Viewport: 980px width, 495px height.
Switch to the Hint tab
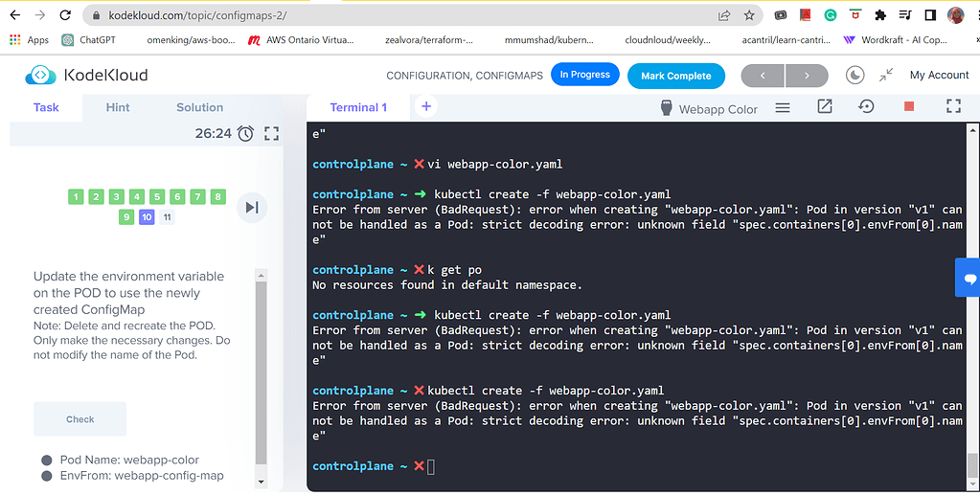point(118,107)
